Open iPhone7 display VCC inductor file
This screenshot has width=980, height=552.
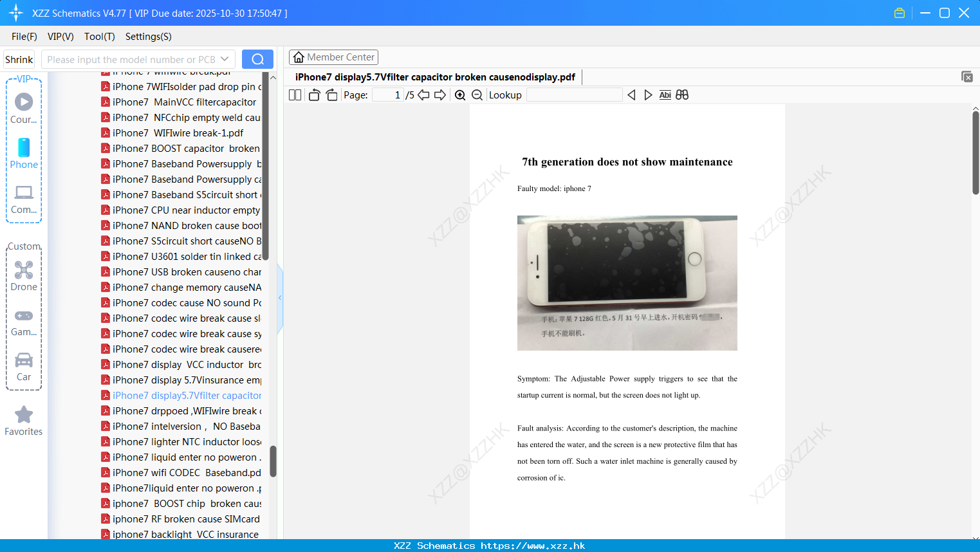(x=181, y=364)
